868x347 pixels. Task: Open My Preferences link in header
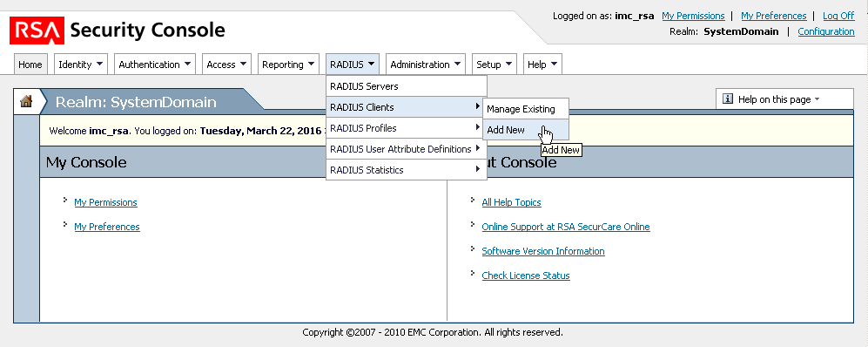click(774, 16)
